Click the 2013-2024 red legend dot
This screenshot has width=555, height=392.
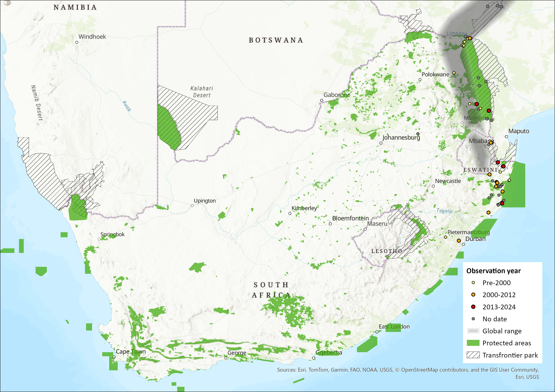click(x=473, y=307)
